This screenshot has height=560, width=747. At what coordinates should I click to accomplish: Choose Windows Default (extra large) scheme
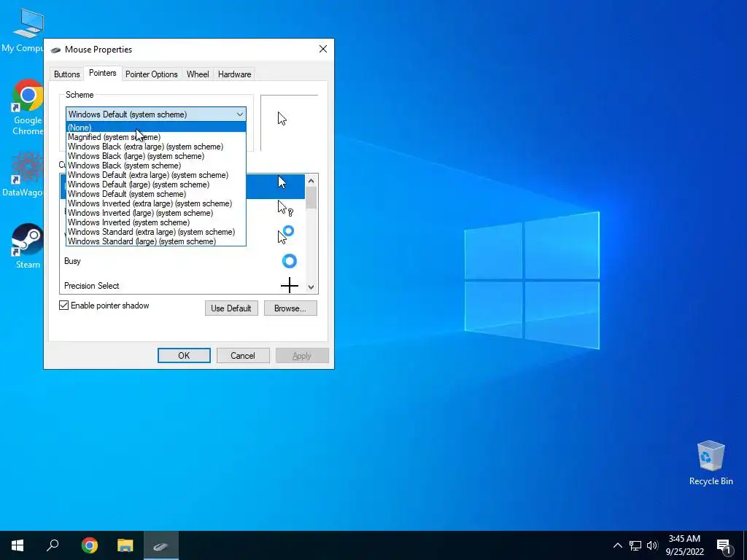[156, 175]
